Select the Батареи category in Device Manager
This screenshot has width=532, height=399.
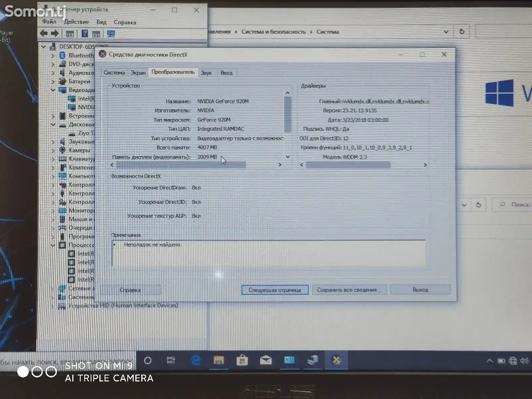79,81
